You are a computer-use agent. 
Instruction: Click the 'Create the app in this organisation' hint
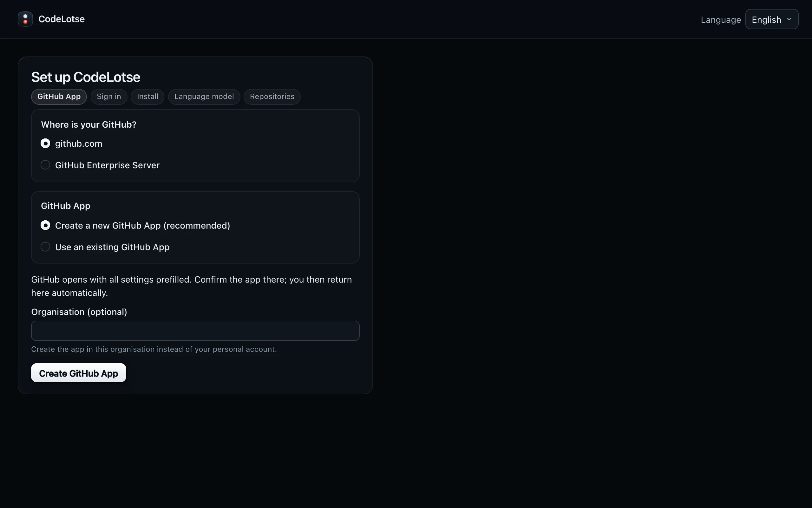[x=154, y=350]
